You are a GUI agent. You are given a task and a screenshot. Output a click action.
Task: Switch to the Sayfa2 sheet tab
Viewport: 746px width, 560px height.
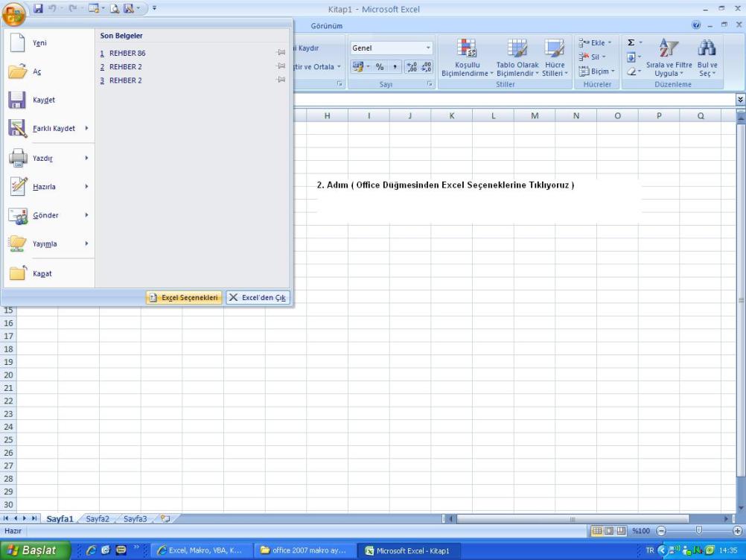point(98,518)
